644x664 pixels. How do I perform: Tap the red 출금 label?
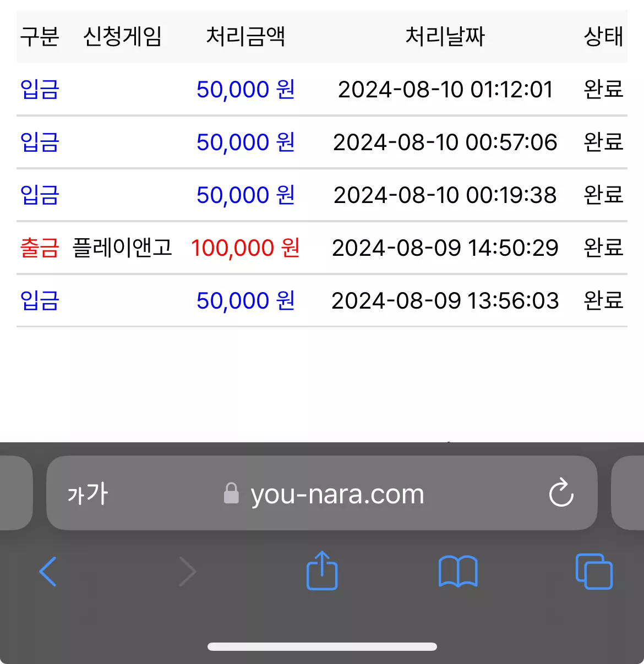pyautogui.click(x=40, y=248)
